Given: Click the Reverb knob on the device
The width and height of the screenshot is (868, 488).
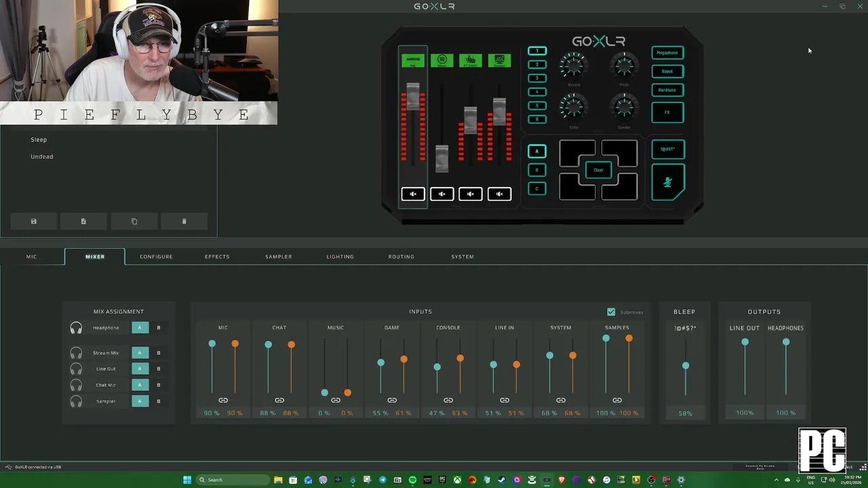Looking at the screenshot, I should 574,66.
